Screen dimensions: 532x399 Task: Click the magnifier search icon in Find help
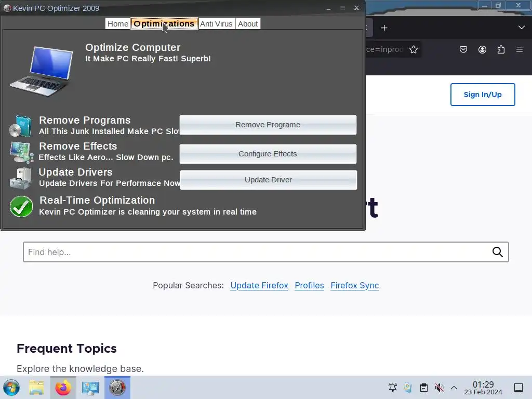click(x=497, y=252)
